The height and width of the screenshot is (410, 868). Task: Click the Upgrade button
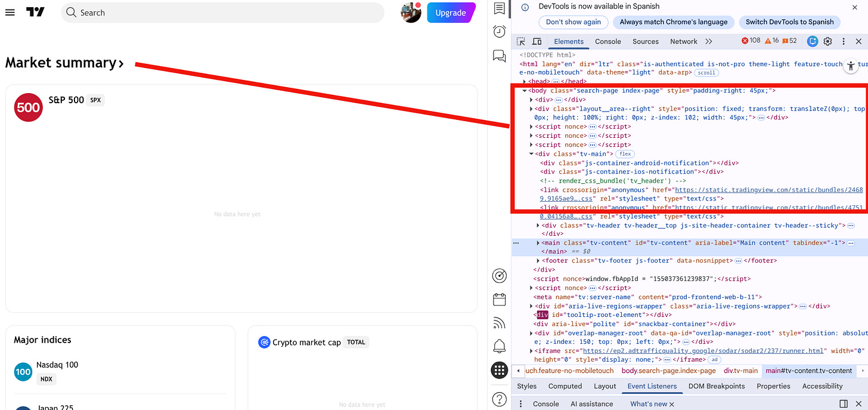451,13
